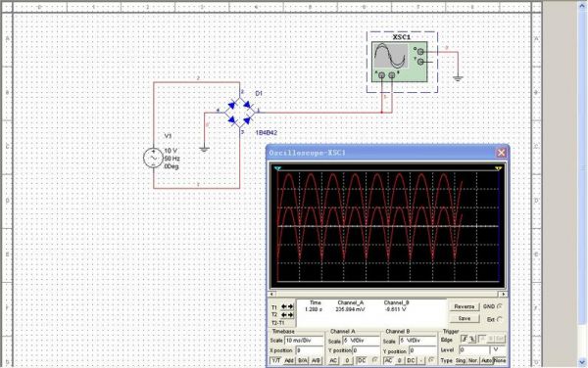This screenshot has width=588, height=368.
Task: Set trigger type to None
Action: (x=500, y=360)
